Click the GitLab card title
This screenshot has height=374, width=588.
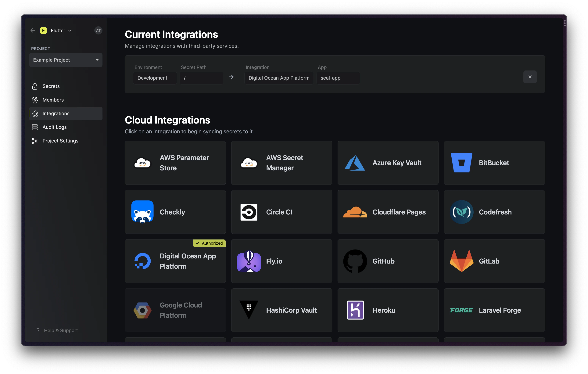coord(489,261)
